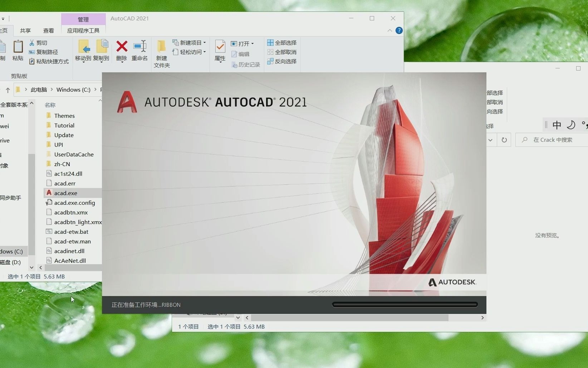Click the Cut (剪切) icon in ribbon
This screenshot has height=368, width=588.
click(x=32, y=43)
